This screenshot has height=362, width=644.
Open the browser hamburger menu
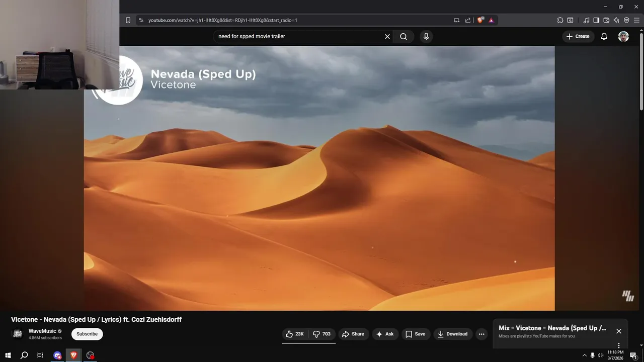click(636, 20)
